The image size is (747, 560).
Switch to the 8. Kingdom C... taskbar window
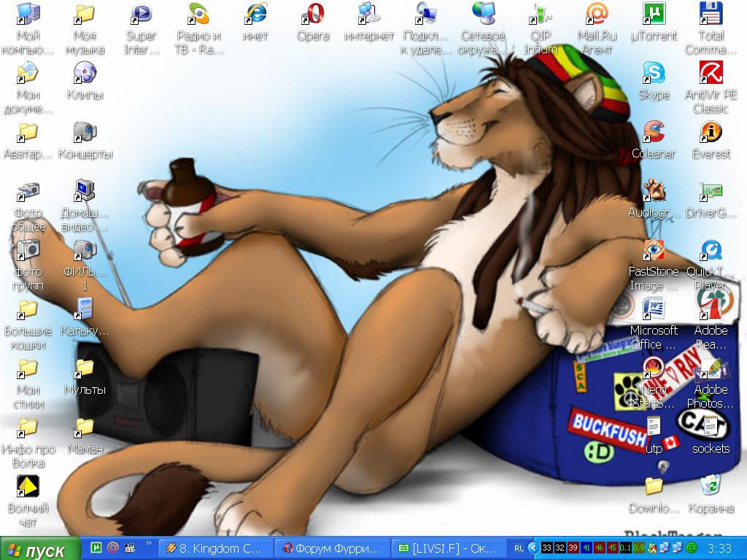pyautogui.click(x=214, y=548)
